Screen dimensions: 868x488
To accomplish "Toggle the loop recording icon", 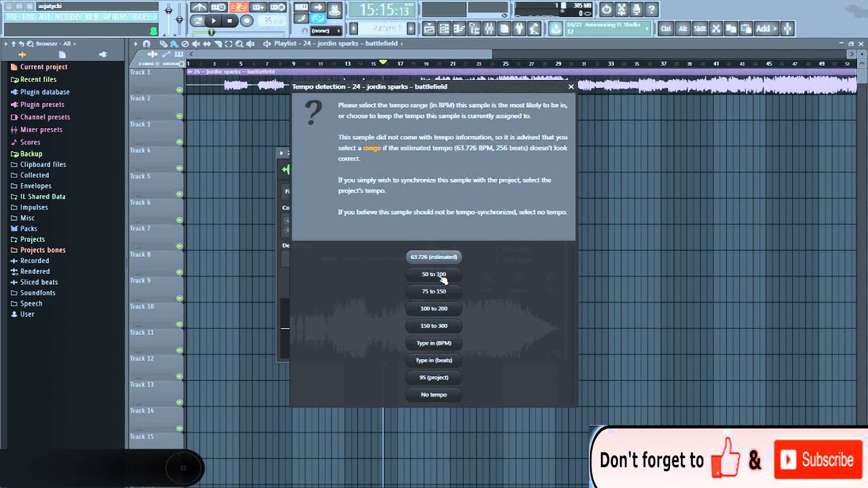I will coord(278,7).
